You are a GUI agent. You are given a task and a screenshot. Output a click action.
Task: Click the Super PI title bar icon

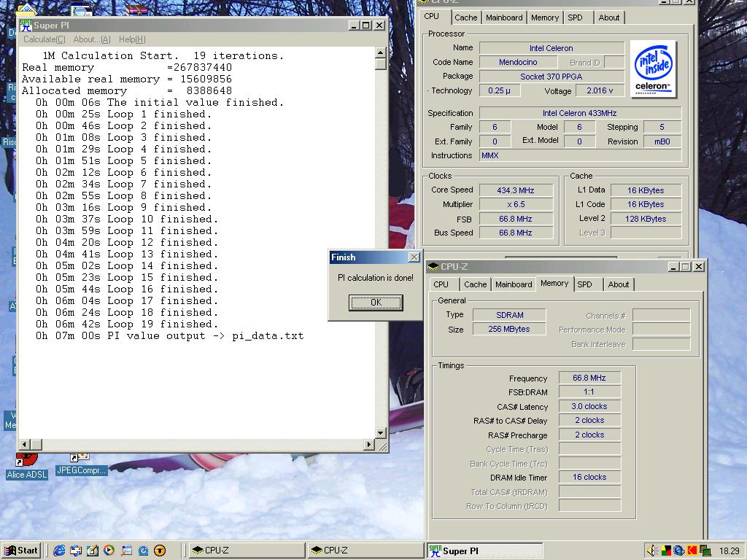(26, 26)
